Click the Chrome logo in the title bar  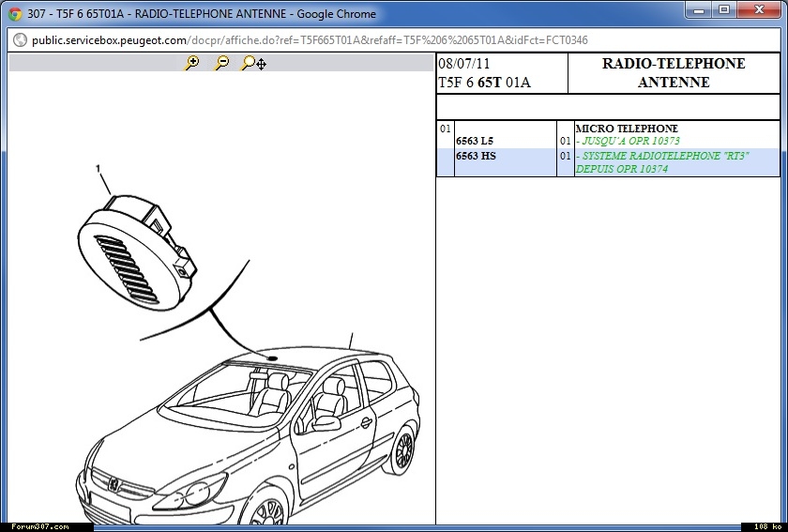[x=15, y=14]
